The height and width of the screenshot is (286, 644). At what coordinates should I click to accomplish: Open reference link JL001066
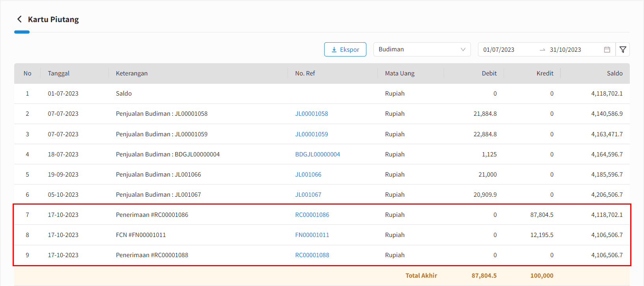(x=308, y=175)
